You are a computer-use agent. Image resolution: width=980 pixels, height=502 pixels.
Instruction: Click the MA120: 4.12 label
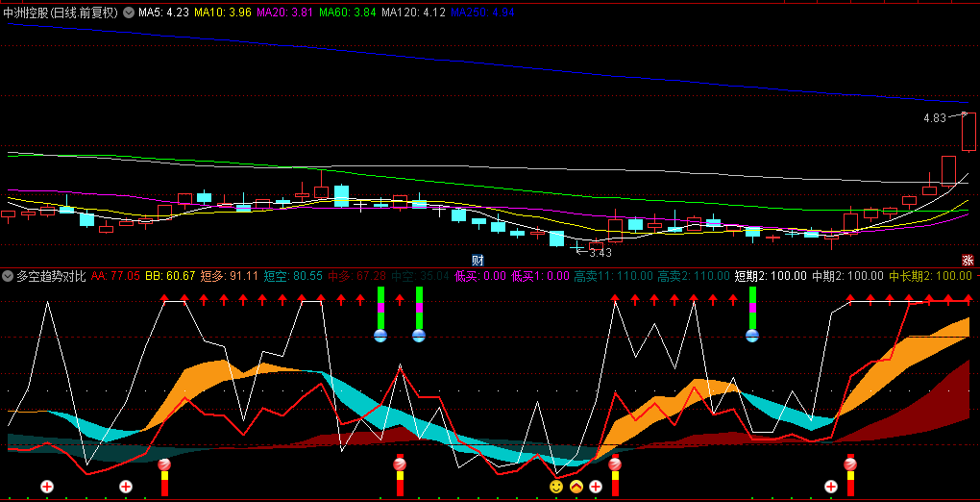pos(412,12)
